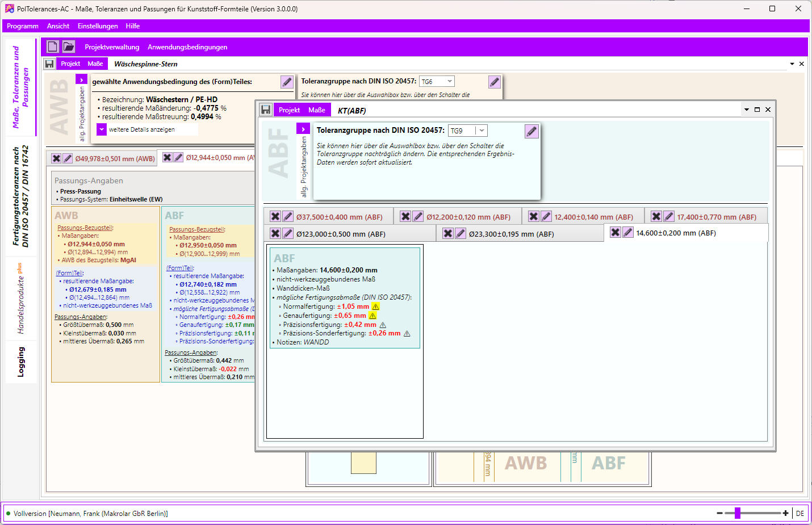
Task: Edit the 14,600±0,200 mm (ABF) dimension
Action: click(628, 232)
